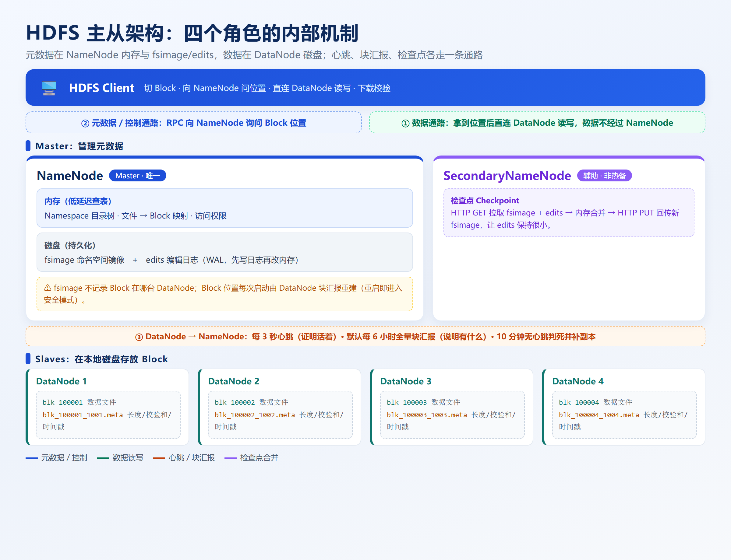Click 'blk_100004_1004.meta' file name
This screenshot has height=560, width=731.
(x=599, y=415)
